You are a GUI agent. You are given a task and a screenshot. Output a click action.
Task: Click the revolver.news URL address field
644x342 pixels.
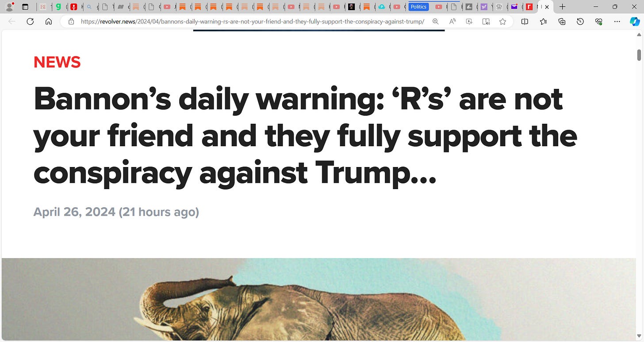click(252, 21)
